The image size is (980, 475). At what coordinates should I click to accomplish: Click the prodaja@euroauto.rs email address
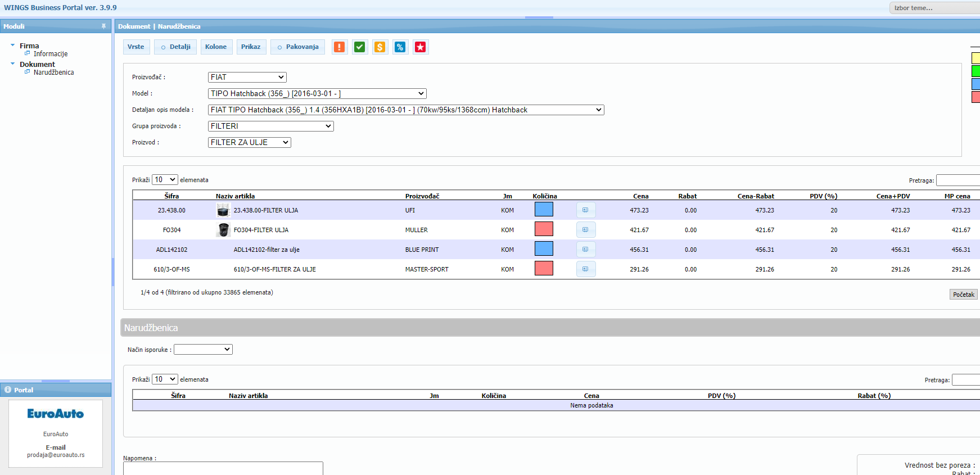tap(56, 455)
